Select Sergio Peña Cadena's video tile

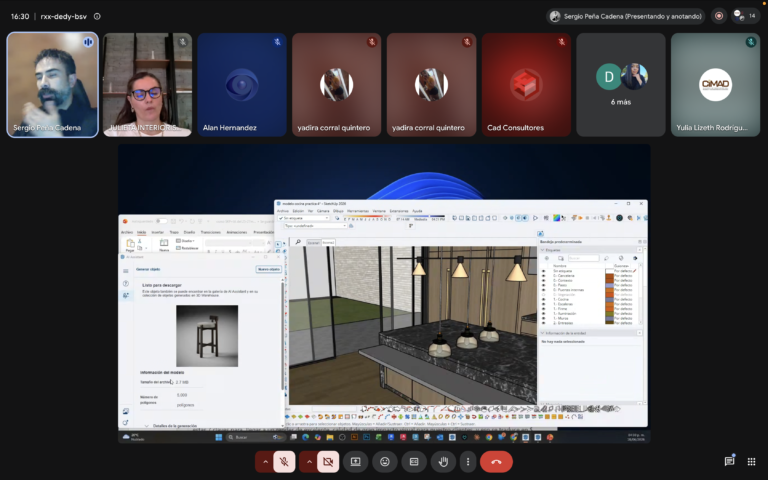click(52, 85)
